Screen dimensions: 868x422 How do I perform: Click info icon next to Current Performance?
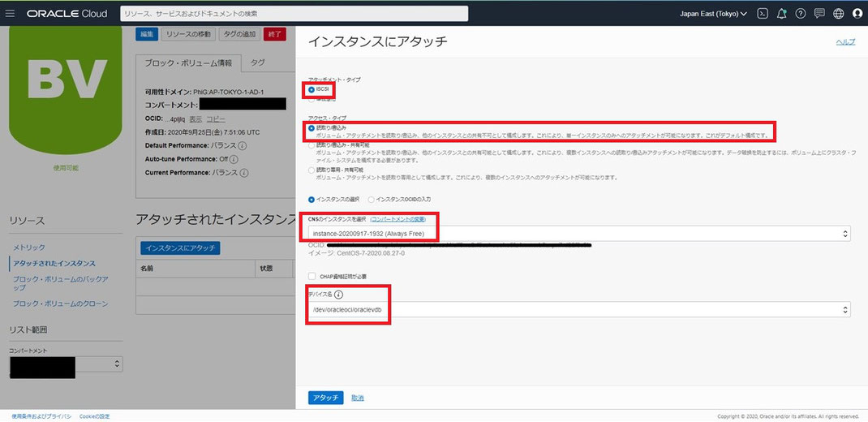pyautogui.click(x=244, y=173)
